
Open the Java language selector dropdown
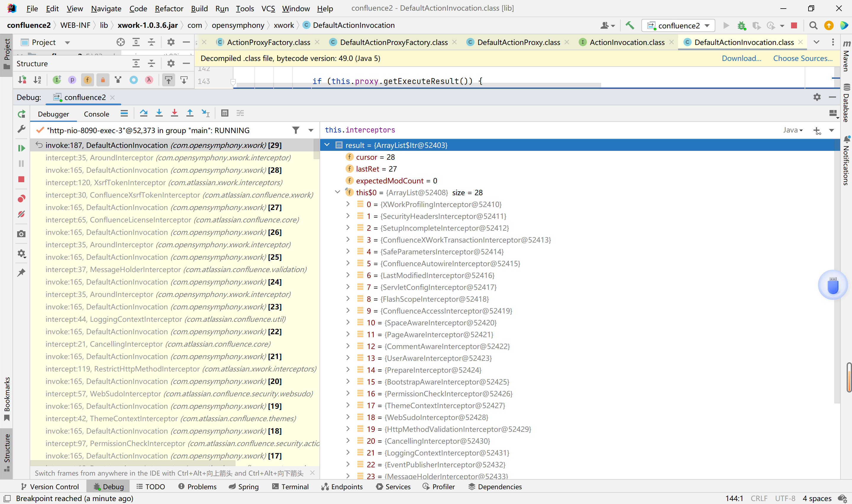793,130
